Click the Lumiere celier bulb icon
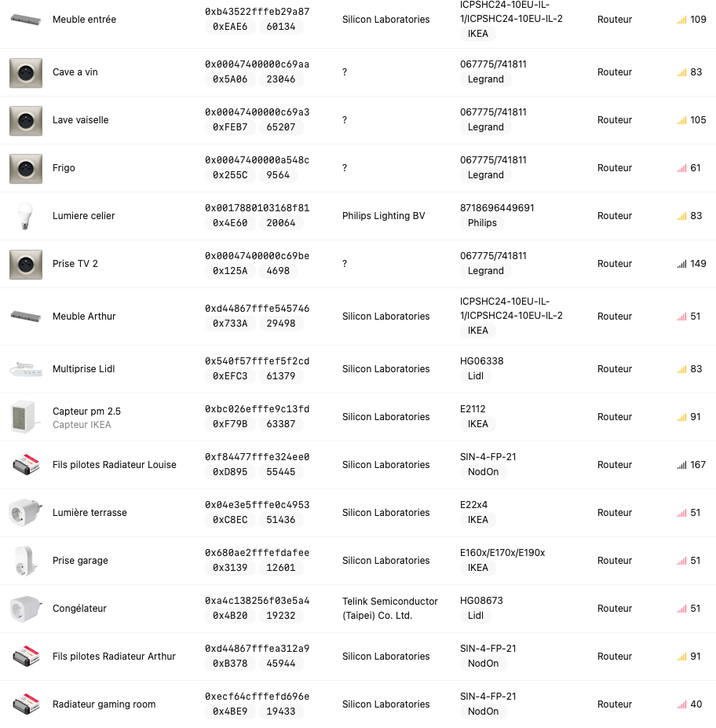The width and height of the screenshot is (716, 728). point(25,216)
